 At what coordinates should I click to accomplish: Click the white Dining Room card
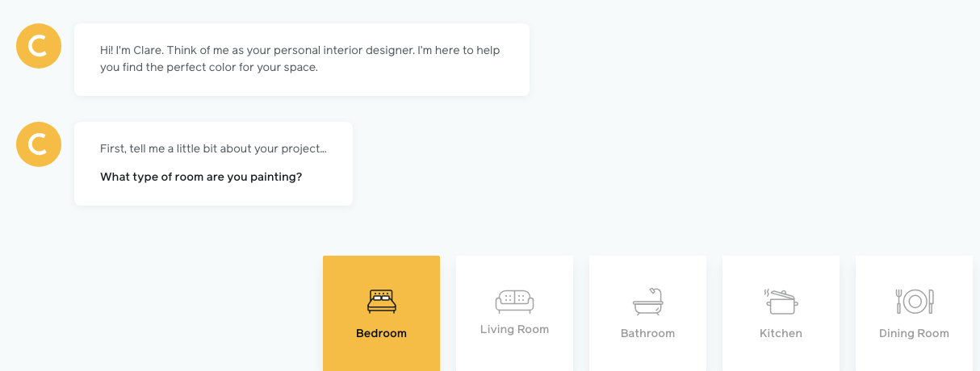914,314
